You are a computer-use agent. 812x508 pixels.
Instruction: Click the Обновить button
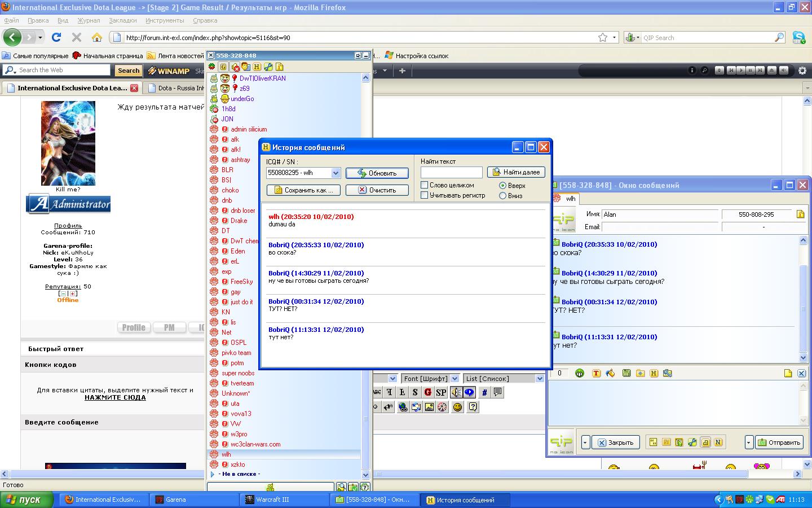point(377,173)
